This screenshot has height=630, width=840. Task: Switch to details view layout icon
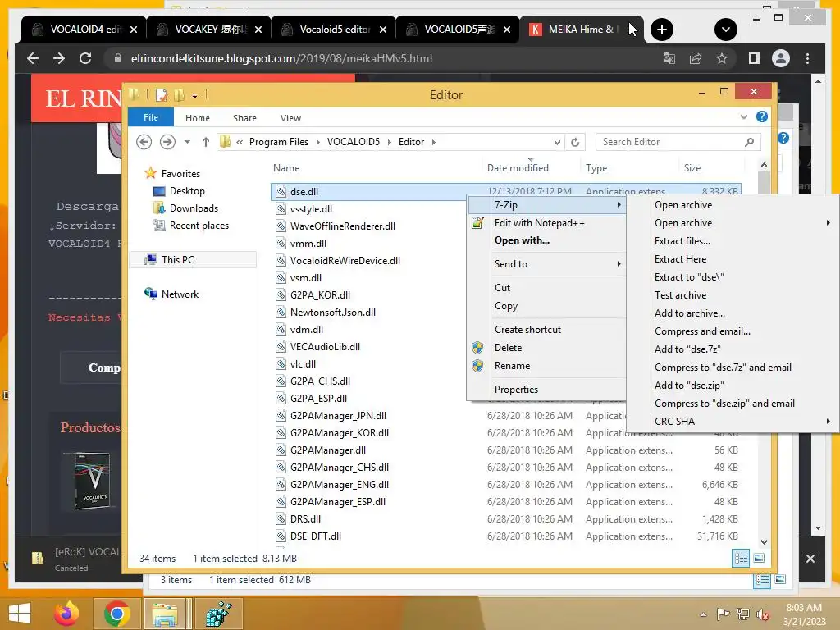[741, 558]
